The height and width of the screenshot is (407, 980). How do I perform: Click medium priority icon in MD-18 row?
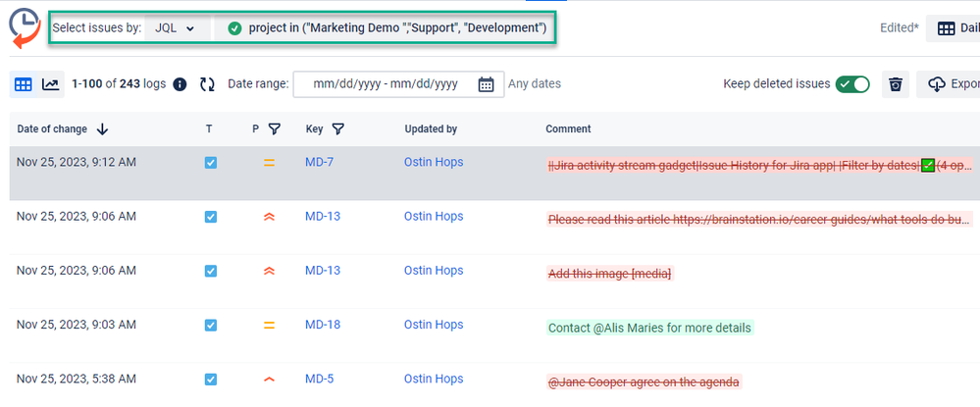[x=270, y=325]
